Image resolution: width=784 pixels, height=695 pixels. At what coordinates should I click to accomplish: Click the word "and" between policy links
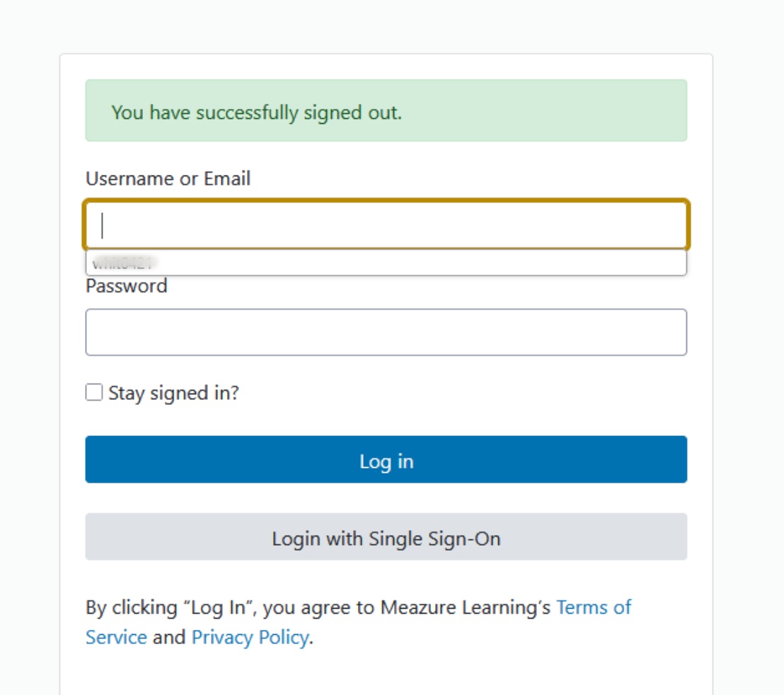tap(169, 638)
